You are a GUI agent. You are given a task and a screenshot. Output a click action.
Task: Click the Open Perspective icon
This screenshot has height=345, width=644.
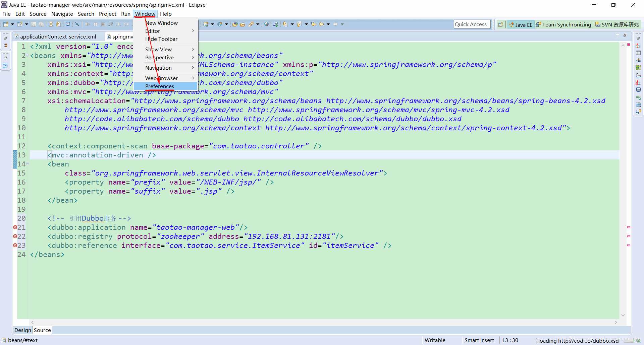(x=501, y=24)
